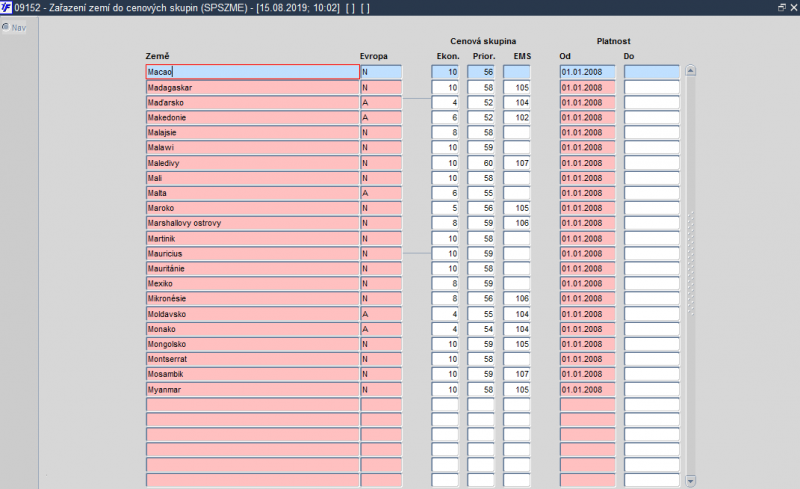Viewport: 800px width, 489px height.
Task: Click the EMS column header
Action: click(x=522, y=56)
